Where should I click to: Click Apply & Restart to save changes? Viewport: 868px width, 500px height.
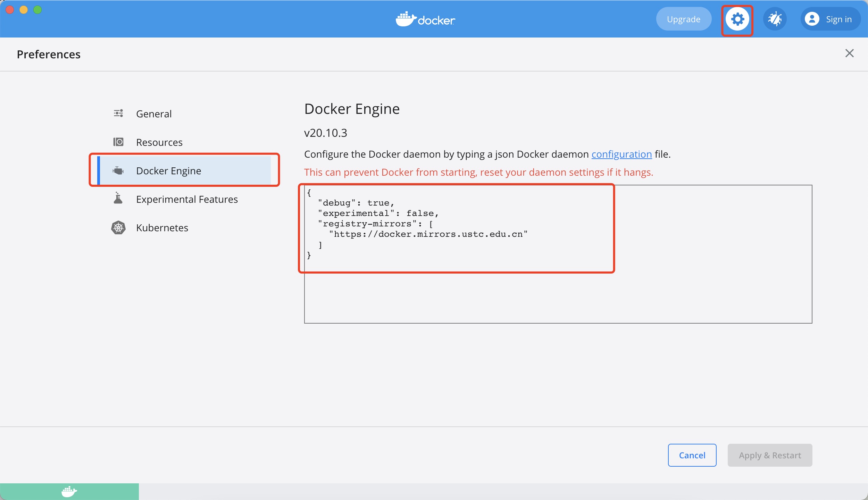(x=770, y=455)
